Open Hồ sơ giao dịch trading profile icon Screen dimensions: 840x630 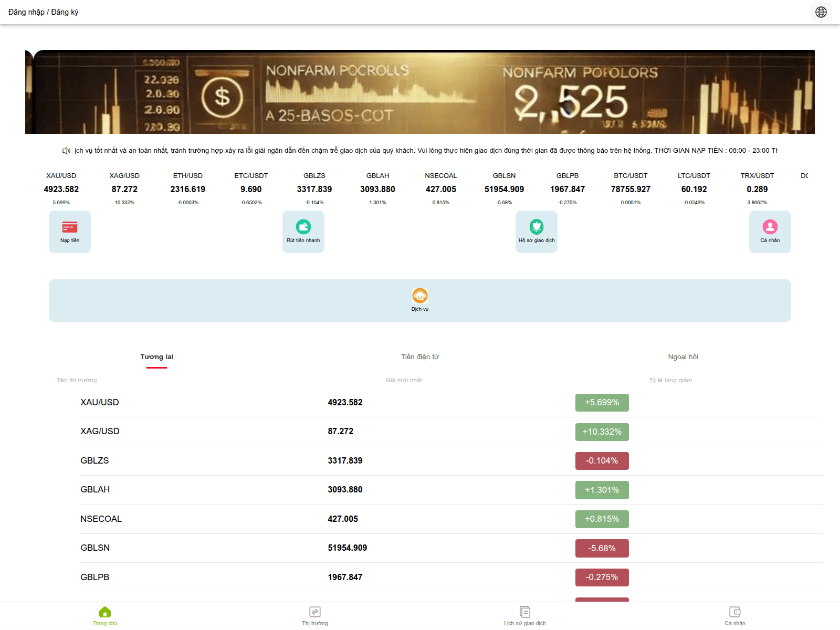point(536,231)
